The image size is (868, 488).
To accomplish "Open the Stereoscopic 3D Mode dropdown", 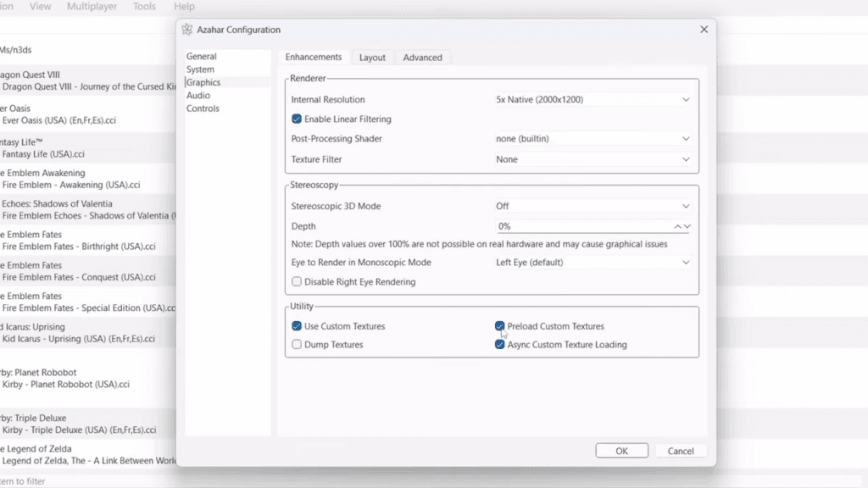I will point(593,206).
